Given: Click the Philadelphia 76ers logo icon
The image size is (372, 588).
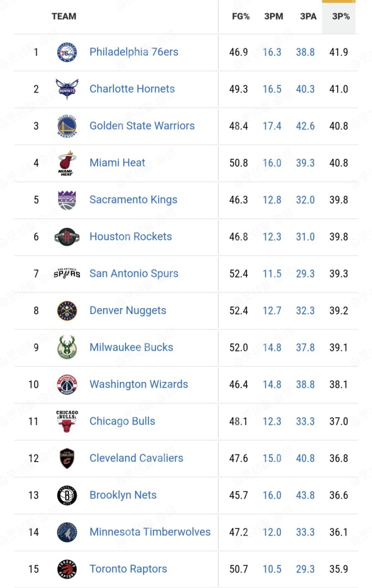Looking at the screenshot, I should click(x=67, y=52).
